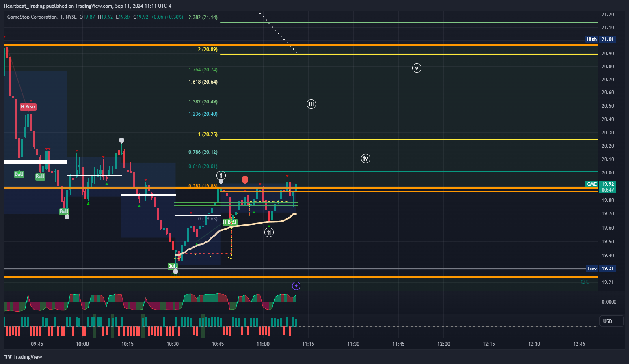
Task: Click 19.21 on the price axis
Action: pyautogui.click(x=607, y=282)
